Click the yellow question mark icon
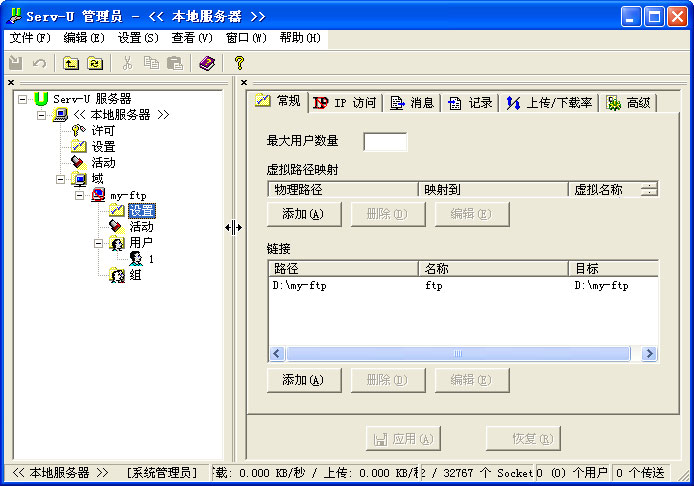The image size is (694, 486). click(x=239, y=63)
